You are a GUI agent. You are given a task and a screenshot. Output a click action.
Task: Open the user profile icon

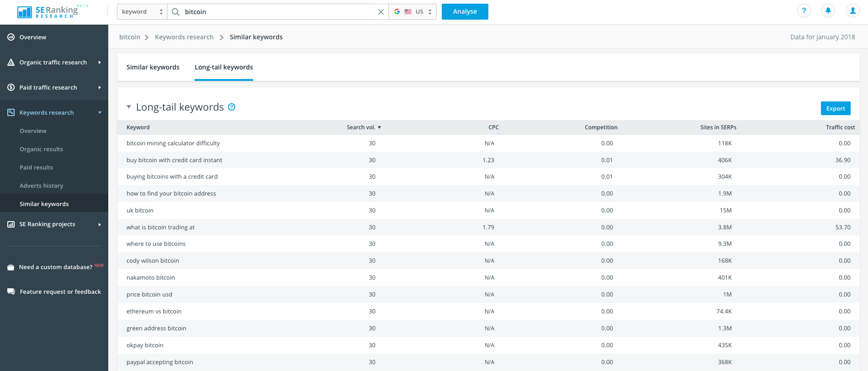[852, 11]
